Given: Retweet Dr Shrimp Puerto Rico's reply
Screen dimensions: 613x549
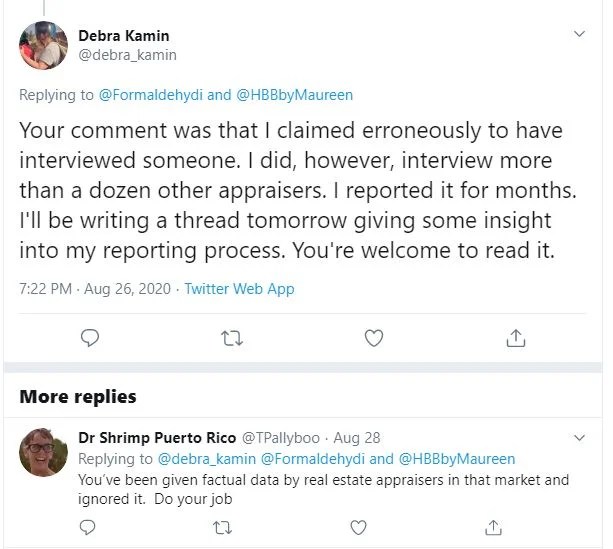Looking at the screenshot, I should pyautogui.click(x=225, y=525).
